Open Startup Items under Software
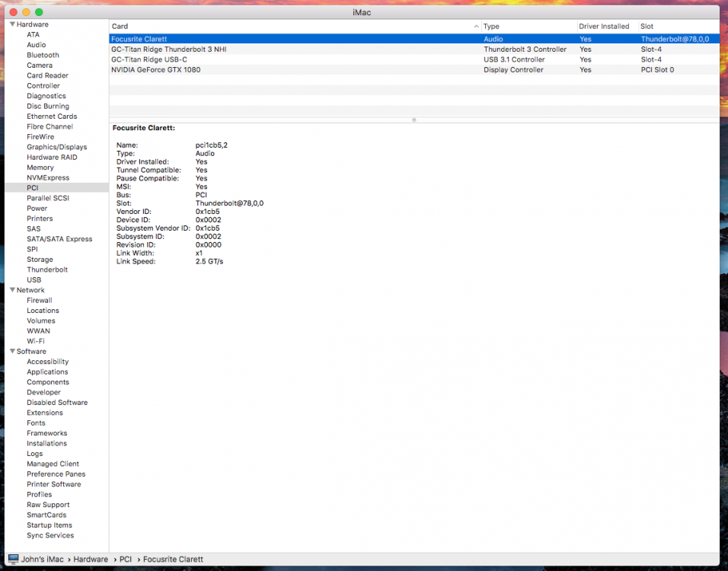 coord(49,525)
